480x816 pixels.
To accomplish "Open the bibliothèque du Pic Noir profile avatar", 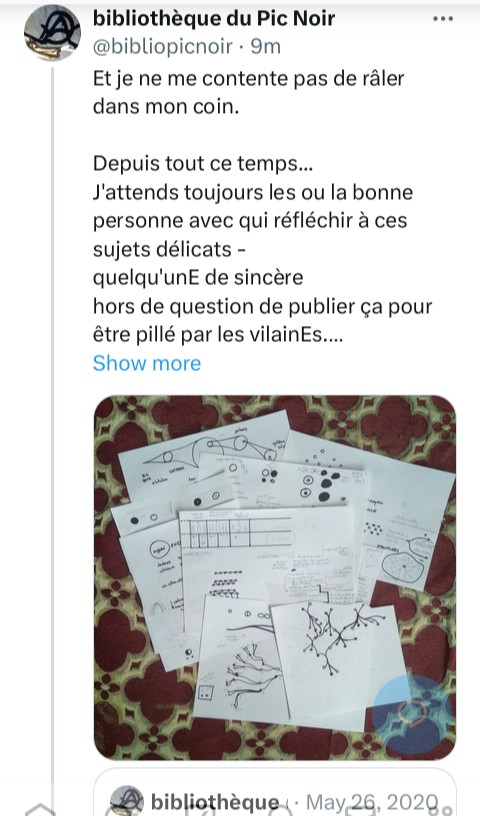I will pyautogui.click(x=52, y=32).
